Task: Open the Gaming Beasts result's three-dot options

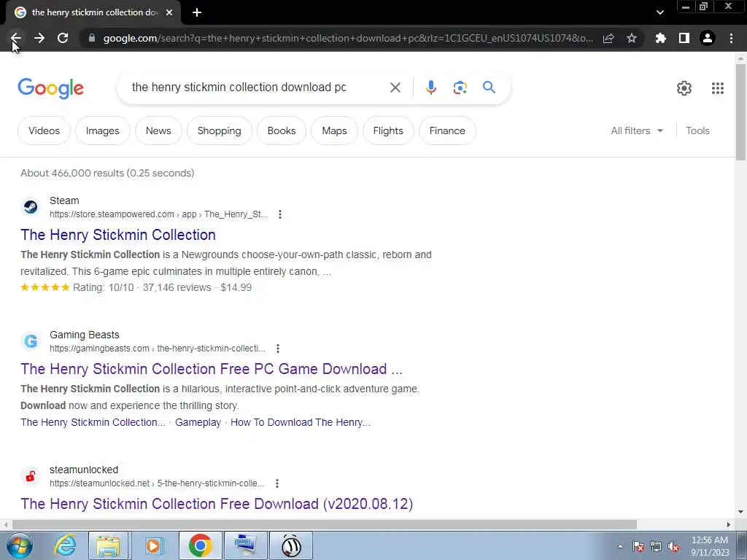Action: point(278,349)
